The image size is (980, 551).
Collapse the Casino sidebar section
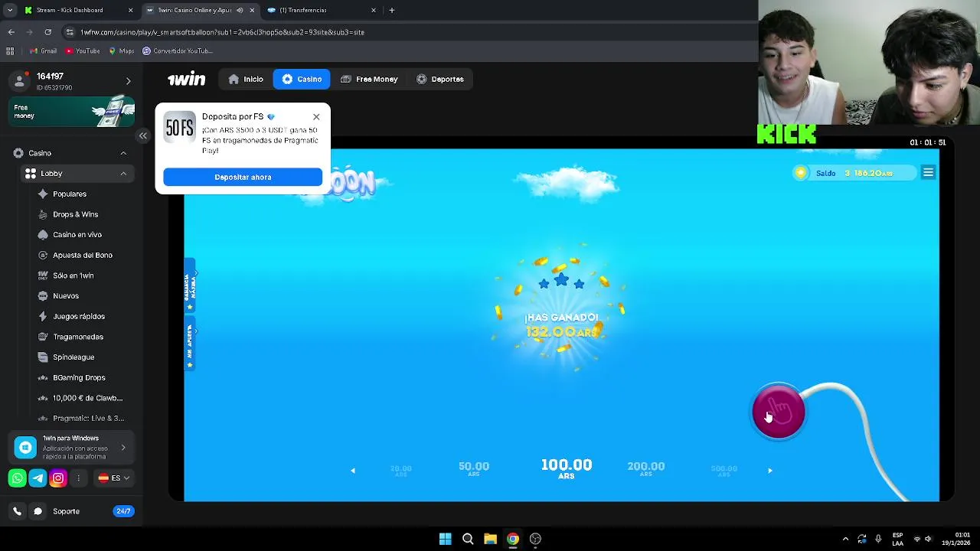(x=123, y=153)
